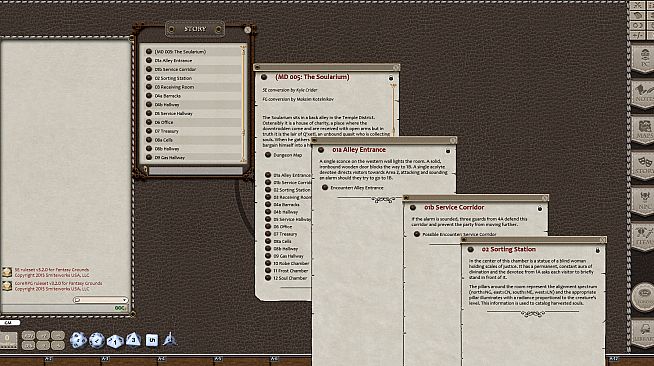Screen dimensions: 654x366
Task: Click the Story list scrollbar
Action: pyautogui.click(x=243, y=104)
